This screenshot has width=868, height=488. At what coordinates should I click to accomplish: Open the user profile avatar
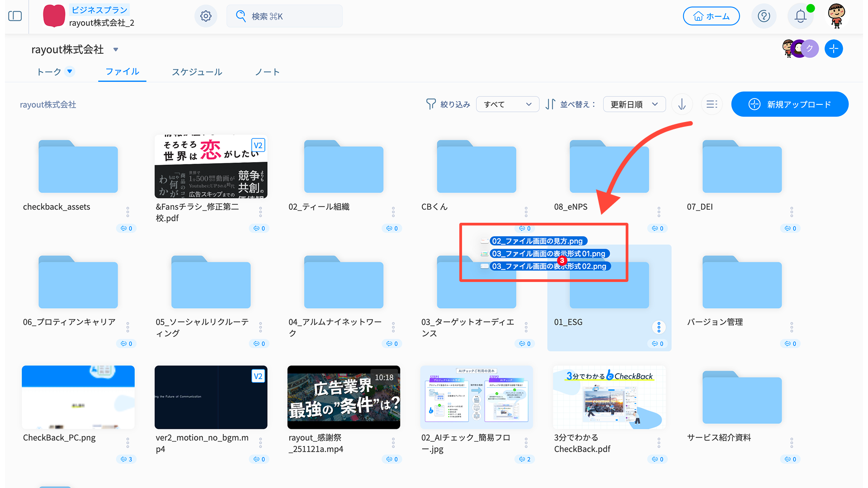[x=836, y=16]
